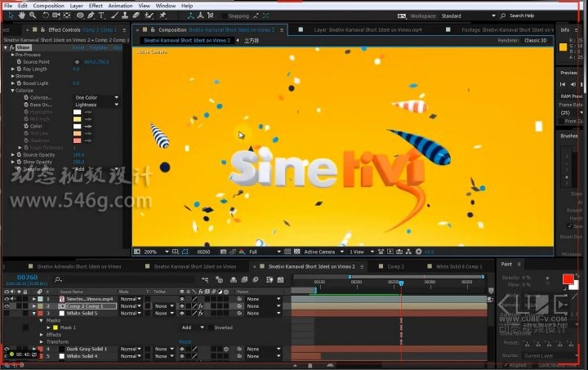Click the Fast Previews icon in viewer footer

coord(390,252)
